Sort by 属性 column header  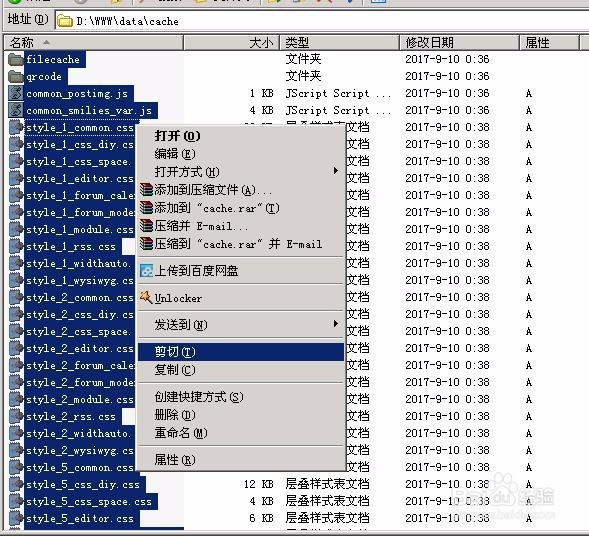(550, 42)
